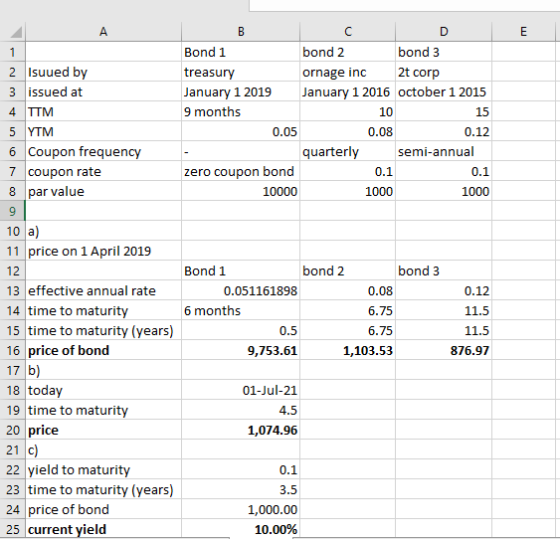Click current yield 10.00% cell

point(241,529)
